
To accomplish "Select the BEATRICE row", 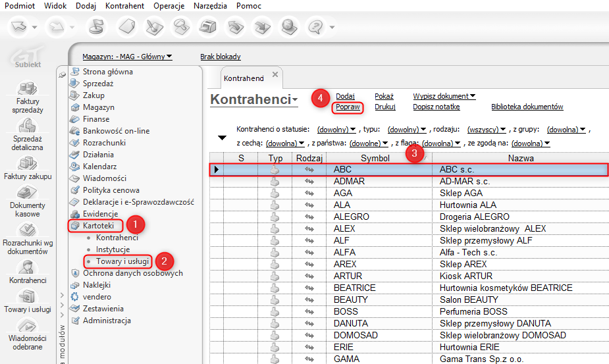I will (x=410, y=288).
